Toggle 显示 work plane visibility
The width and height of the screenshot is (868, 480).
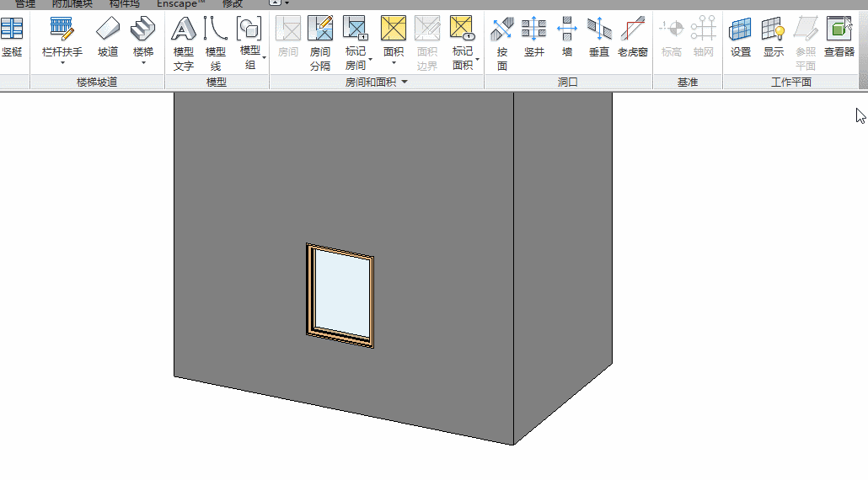774,37
